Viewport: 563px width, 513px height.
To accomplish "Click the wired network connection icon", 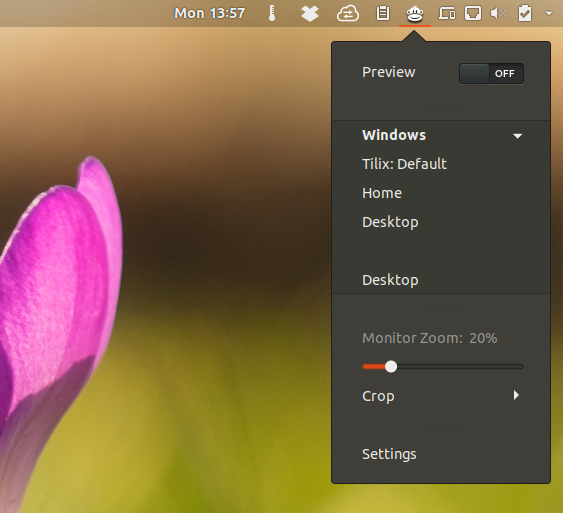I will pyautogui.click(x=473, y=14).
